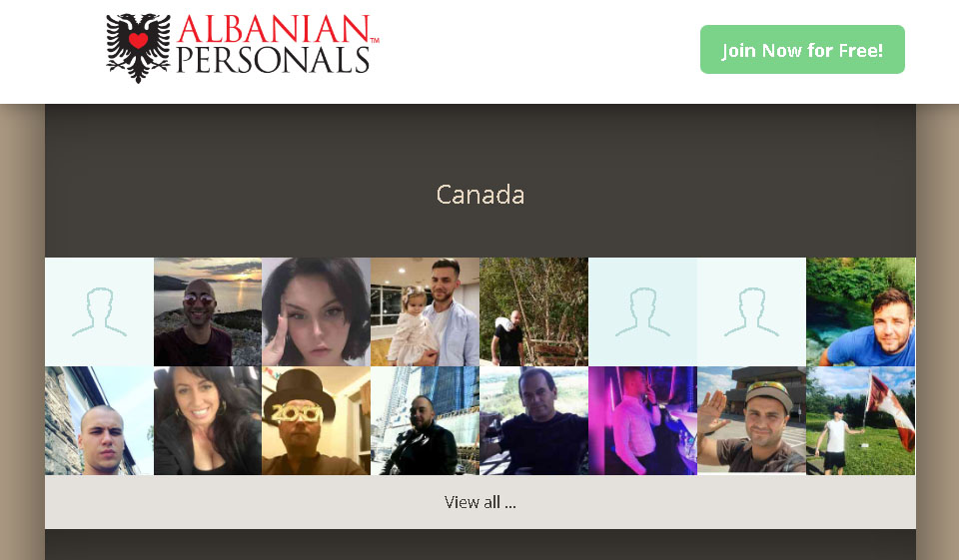Open profile of man near skyscraper
Image resolution: width=959 pixels, height=560 pixels.
tap(426, 420)
